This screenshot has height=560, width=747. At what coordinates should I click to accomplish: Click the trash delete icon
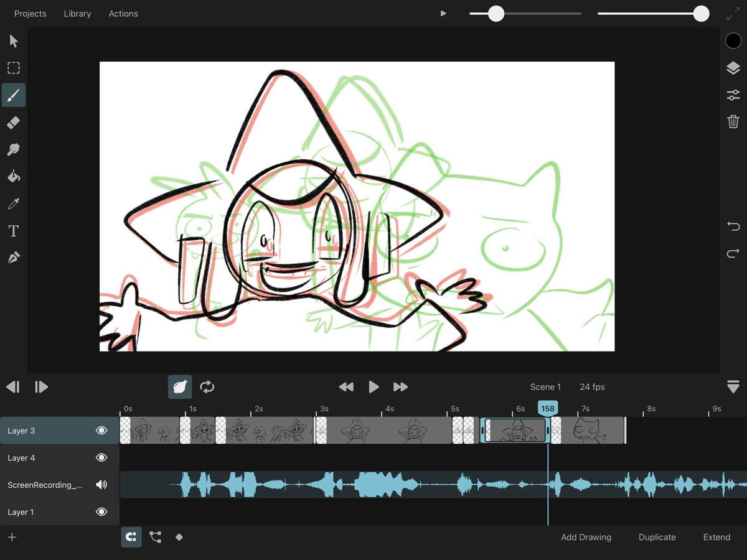pyautogui.click(x=733, y=121)
